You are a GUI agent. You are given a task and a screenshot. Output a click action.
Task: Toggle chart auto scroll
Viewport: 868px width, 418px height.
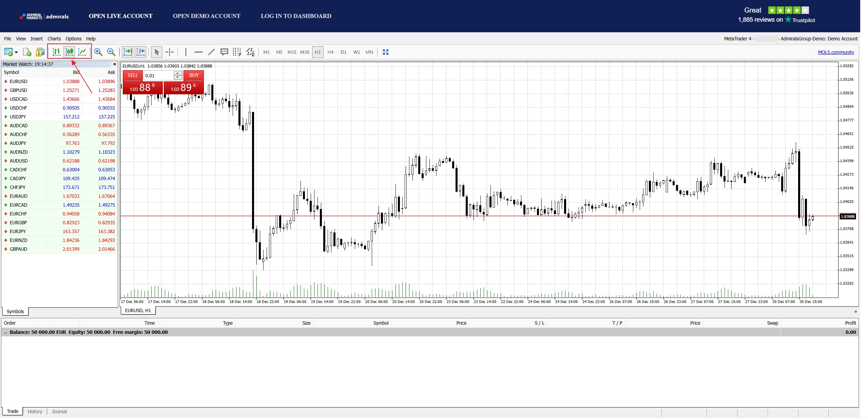click(128, 52)
